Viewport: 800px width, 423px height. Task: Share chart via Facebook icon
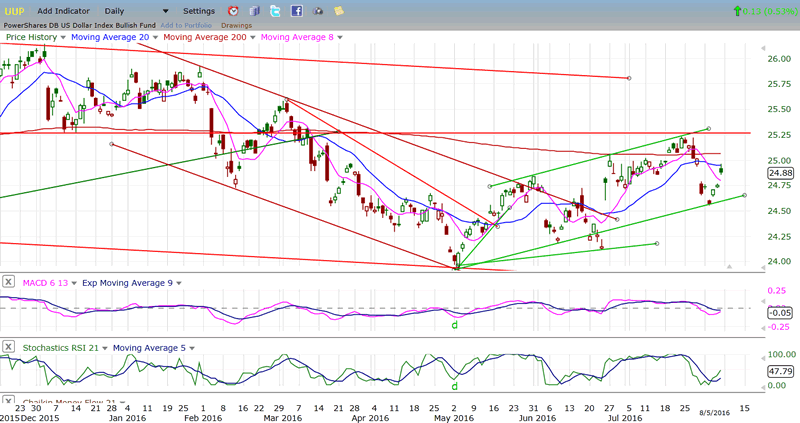tap(297, 10)
